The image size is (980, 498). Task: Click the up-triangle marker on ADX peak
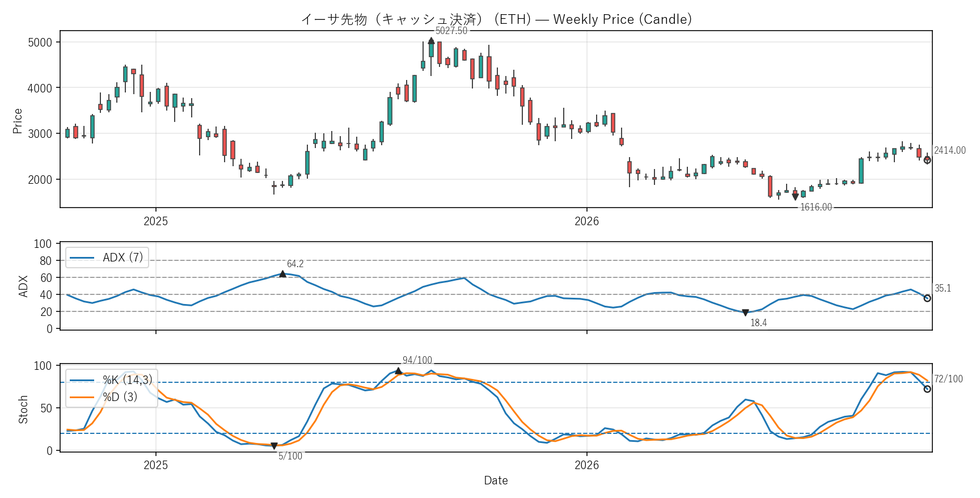pyautogui.click(x=282, y=274)
